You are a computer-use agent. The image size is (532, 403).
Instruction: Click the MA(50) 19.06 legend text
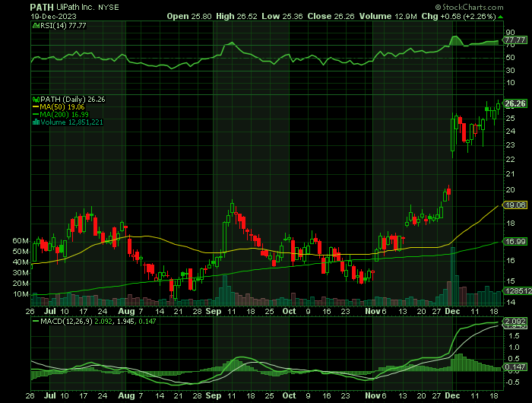coord(62,107)
